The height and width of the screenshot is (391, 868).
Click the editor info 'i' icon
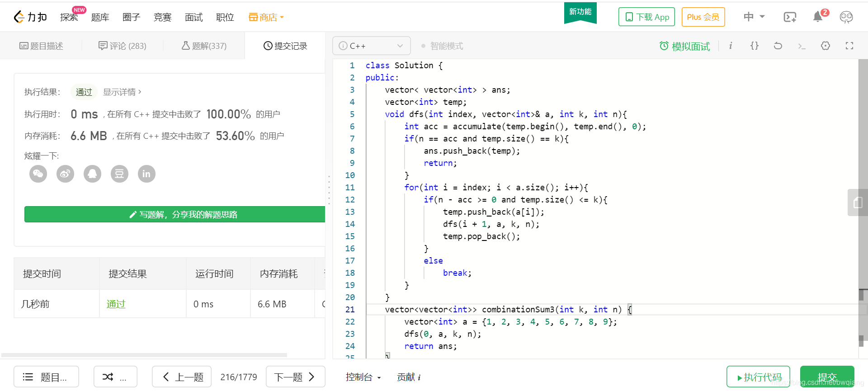731,46
